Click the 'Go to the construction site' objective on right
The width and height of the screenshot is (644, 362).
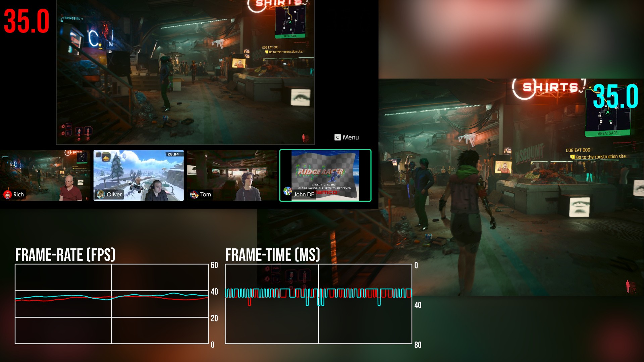coord(601,157)
